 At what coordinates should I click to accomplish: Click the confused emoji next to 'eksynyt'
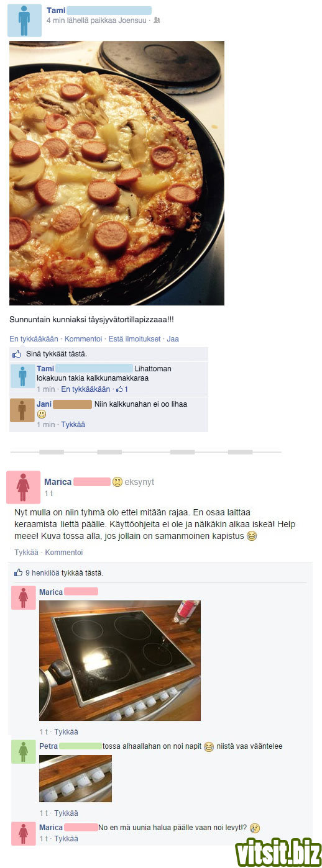tap(117, 482)
